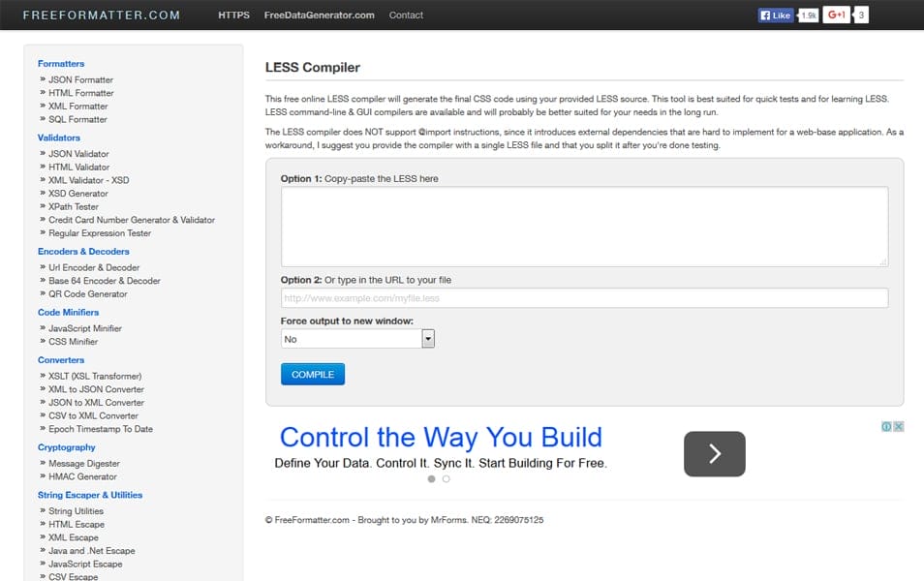Click the Google plus count 3

(861, 15)
